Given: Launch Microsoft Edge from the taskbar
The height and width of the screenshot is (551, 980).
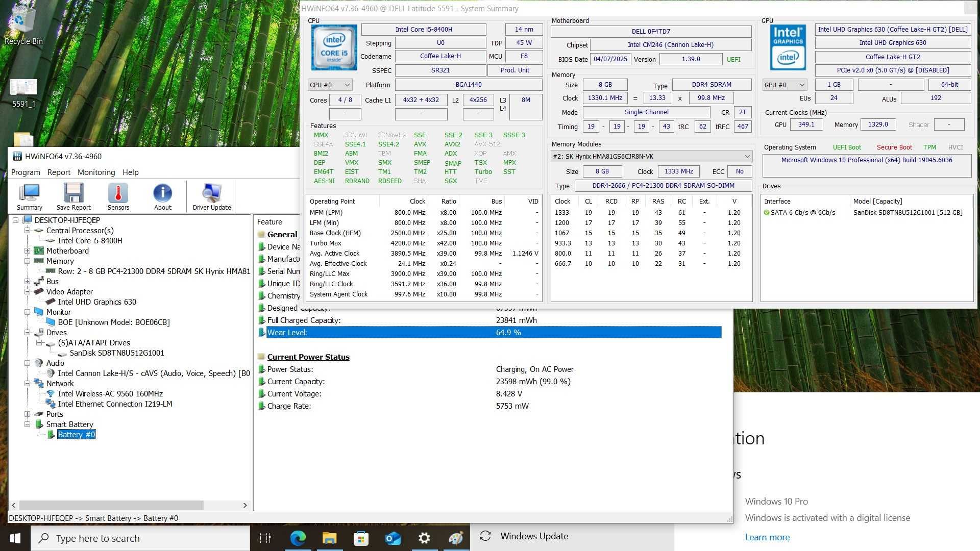Looking at the screenshot, I should click(x=298, y=538).
